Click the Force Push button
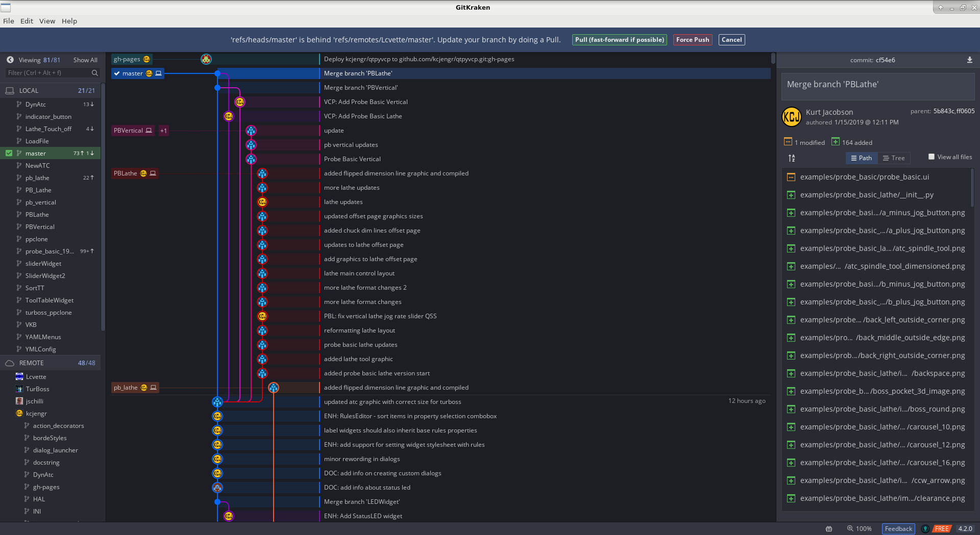 coord(693,40)
